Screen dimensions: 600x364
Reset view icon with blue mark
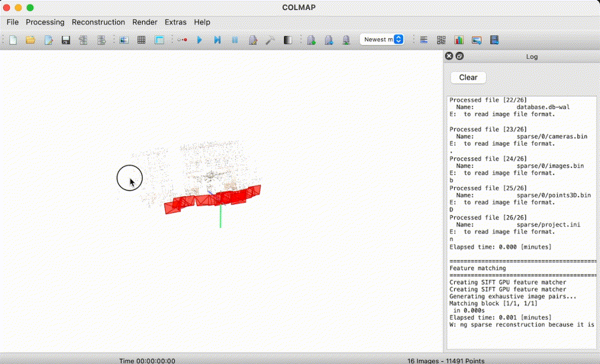click(x=329, y=40)
